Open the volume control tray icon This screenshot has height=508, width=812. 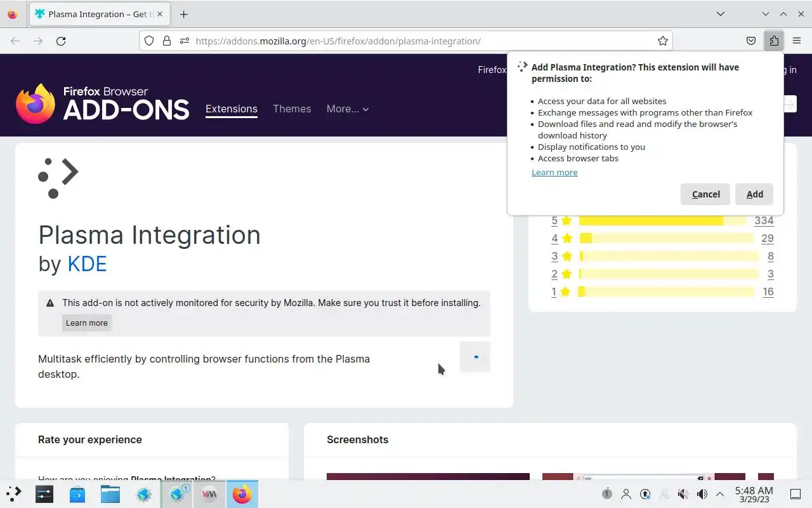pos(702,493)
